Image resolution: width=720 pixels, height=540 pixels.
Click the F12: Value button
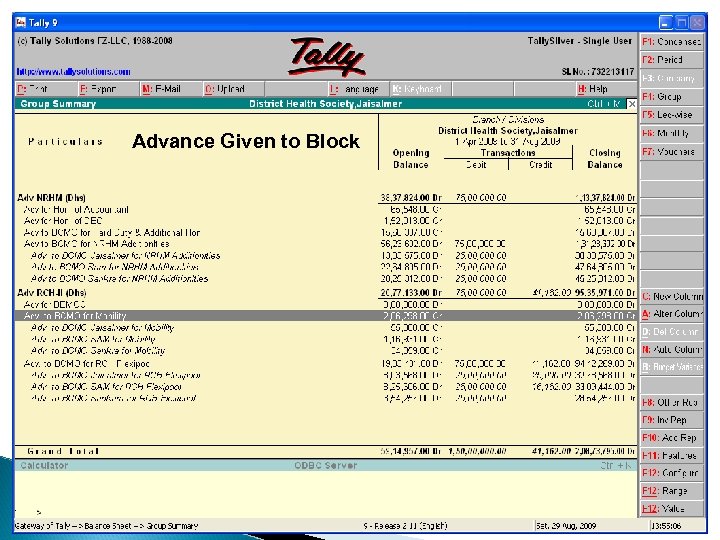click(671, 508)
